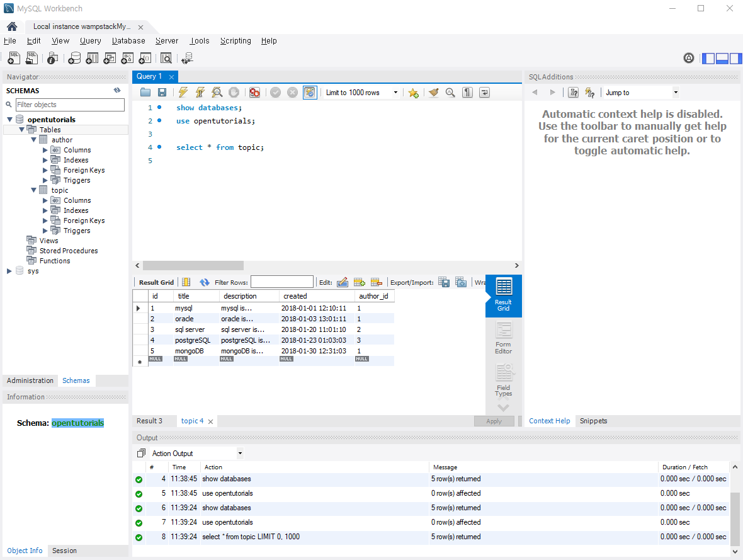Execute statement under cursor icon

pos(200,93)
